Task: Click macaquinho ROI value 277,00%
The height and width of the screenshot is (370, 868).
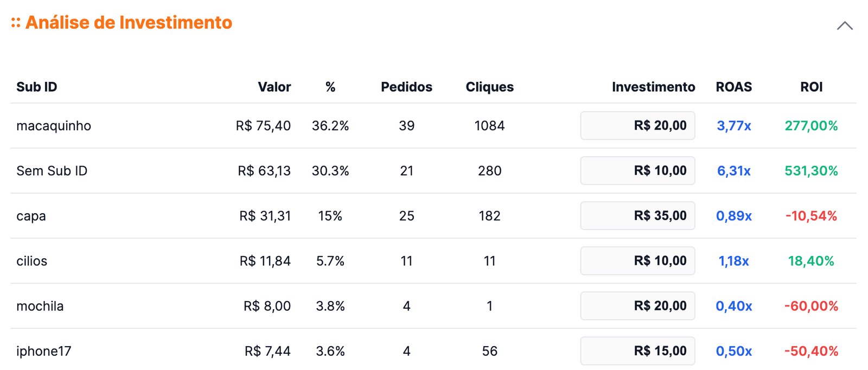Action: tap(811, 126)
